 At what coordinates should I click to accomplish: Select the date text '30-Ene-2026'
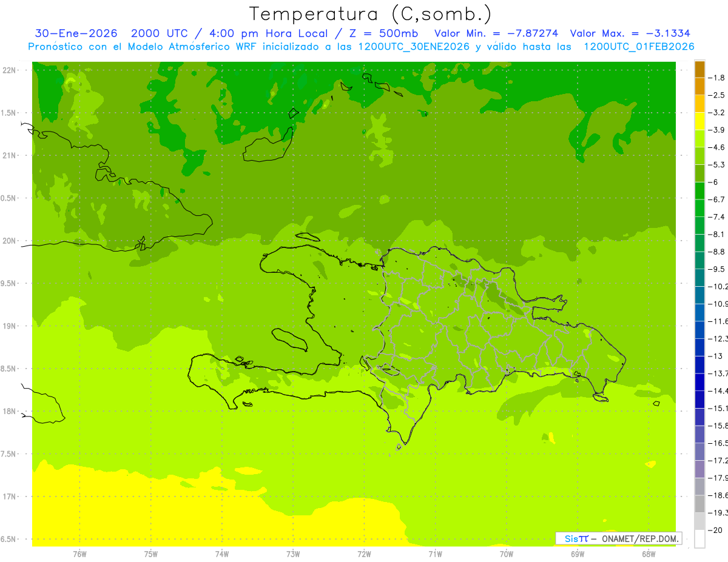pyautogui.click(x=76, y=33)
